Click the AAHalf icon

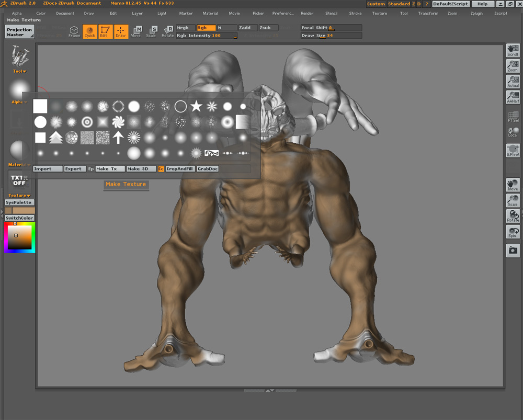tap(513, 97)
